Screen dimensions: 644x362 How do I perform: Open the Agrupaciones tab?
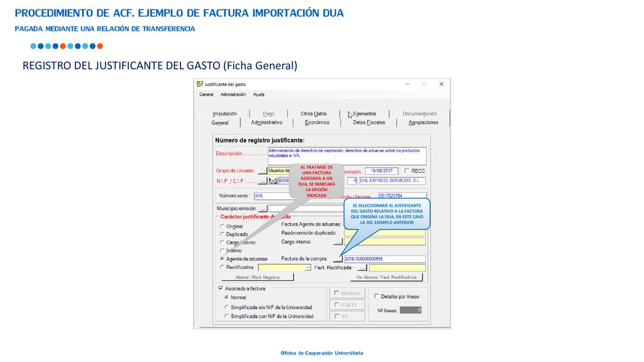click(423, 123)
